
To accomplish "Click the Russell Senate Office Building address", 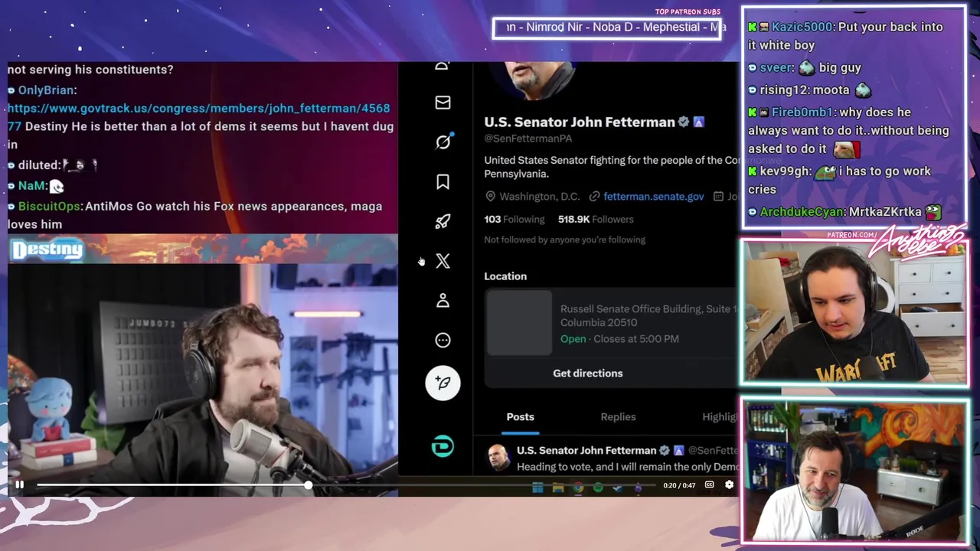I will pyautogui.click(x=648, y=316).
